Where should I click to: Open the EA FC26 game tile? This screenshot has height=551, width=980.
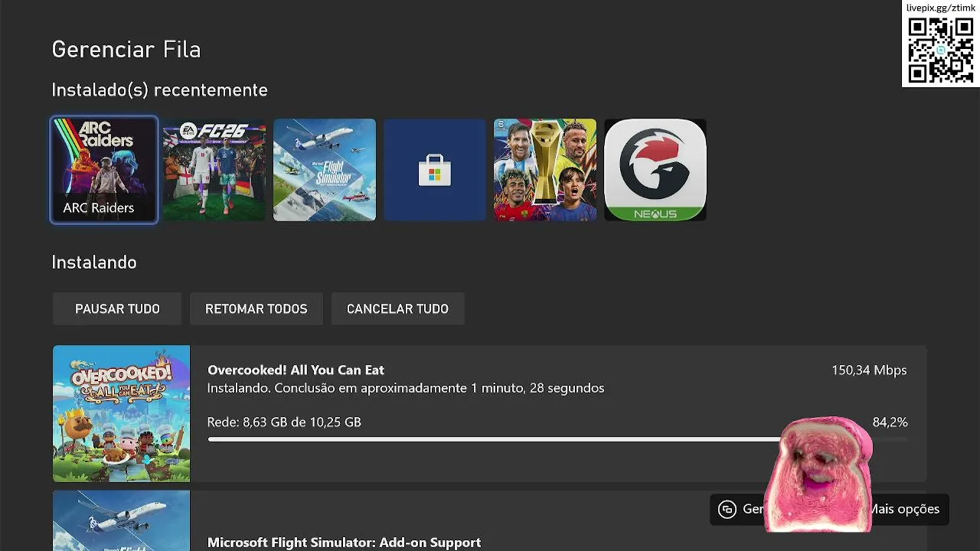coord(214,170)
